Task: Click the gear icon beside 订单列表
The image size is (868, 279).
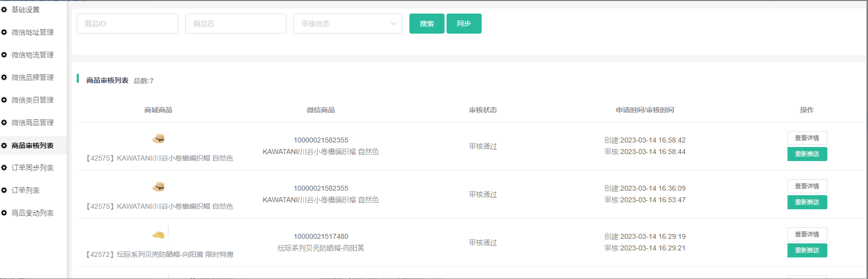Action: click(4, 190)
